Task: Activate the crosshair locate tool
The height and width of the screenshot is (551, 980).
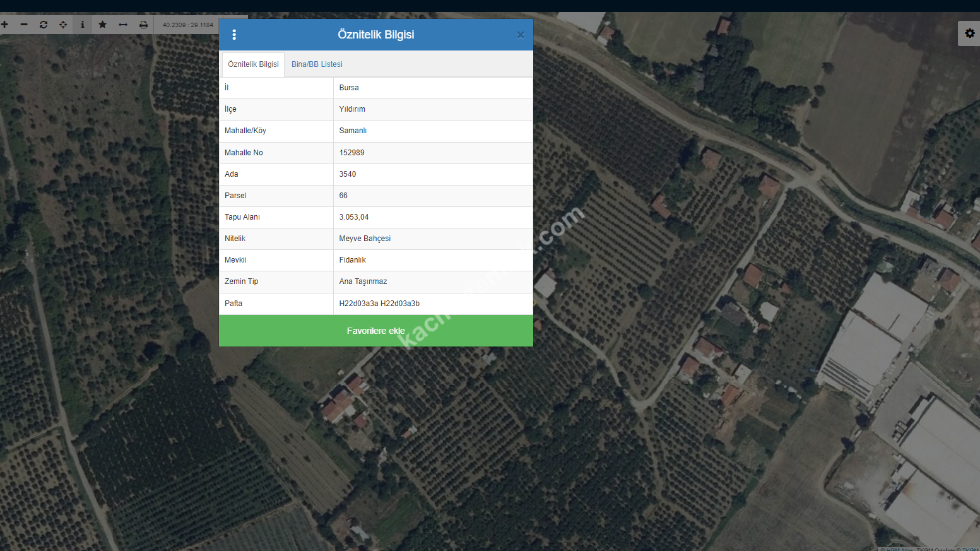Action: (x=63, y=25)
